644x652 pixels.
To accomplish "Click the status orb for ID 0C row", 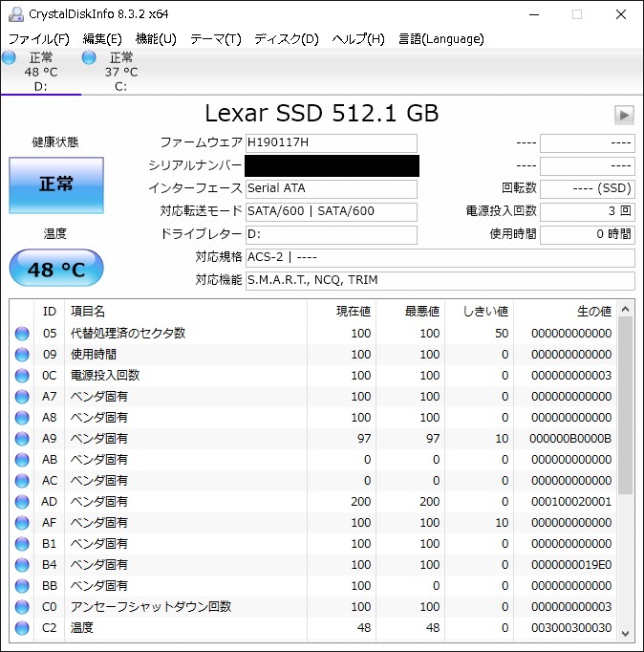I will point(22,376).
